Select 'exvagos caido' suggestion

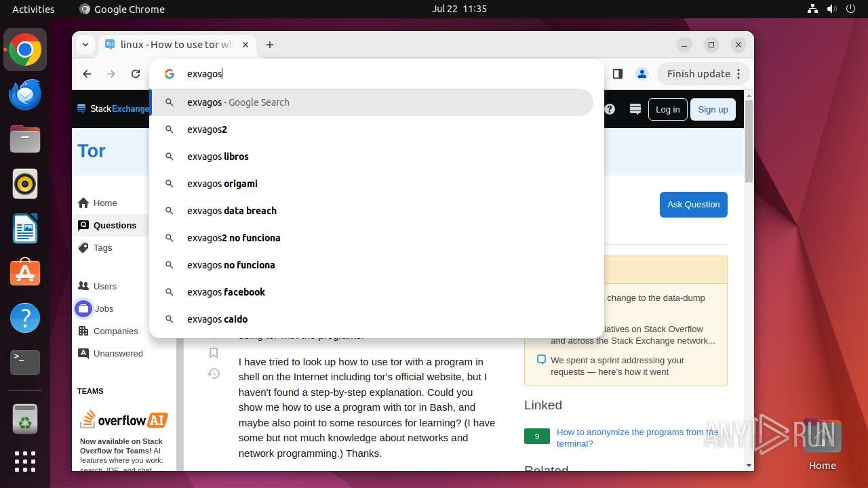372,319
